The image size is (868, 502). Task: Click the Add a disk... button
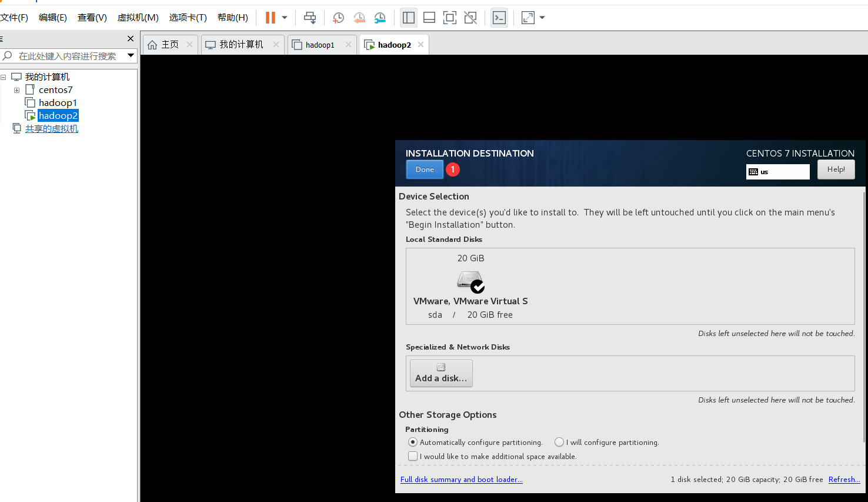441,373
